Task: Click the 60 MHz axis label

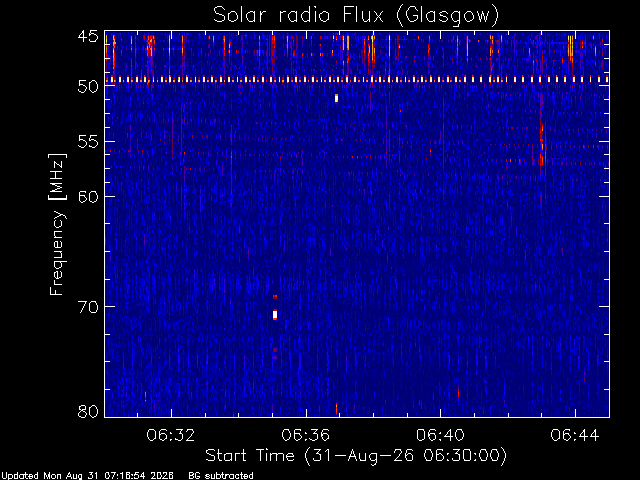Action: click(88, 197)
